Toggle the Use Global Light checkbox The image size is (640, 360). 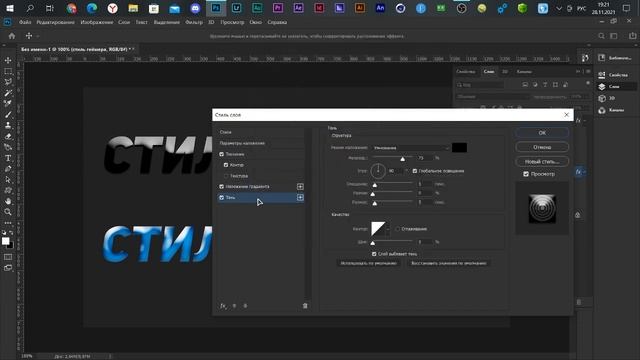click(x=415, y=171)
